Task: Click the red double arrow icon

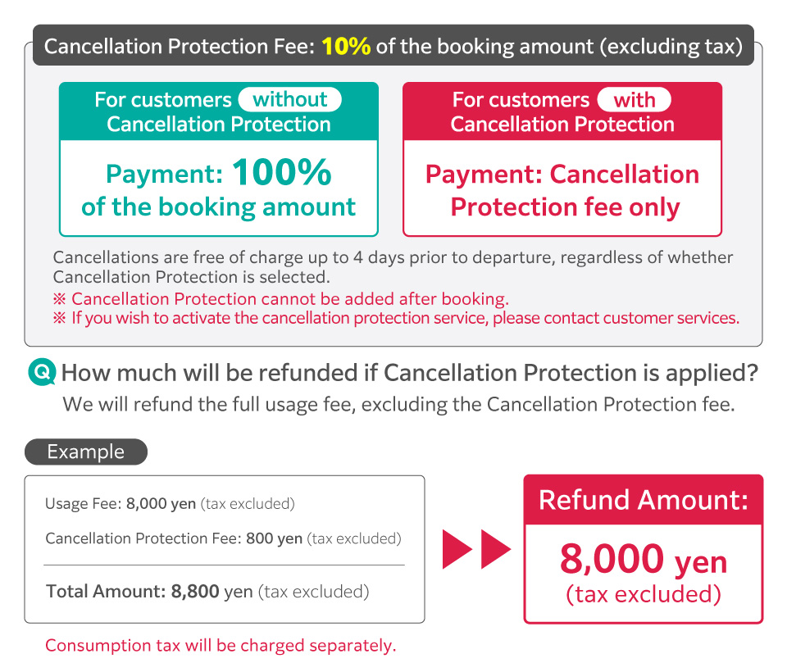Action: coord(476,549)
